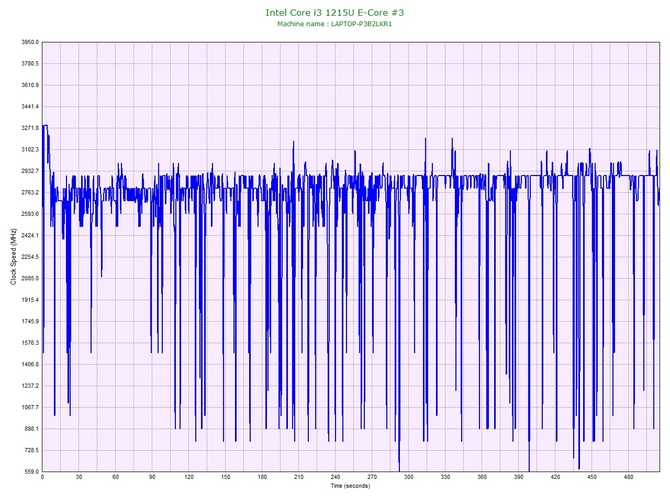
Task: Select the Time (seconds) axis label
Action: 350,486
